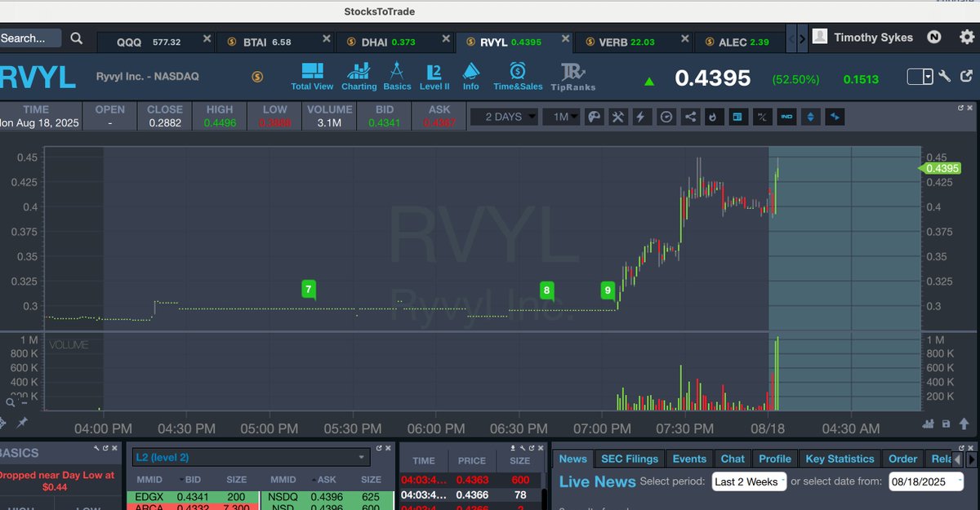Screen dimensions: 980x510
Task: Click the chart zoom magnifier icon
Action: (11, 402)
